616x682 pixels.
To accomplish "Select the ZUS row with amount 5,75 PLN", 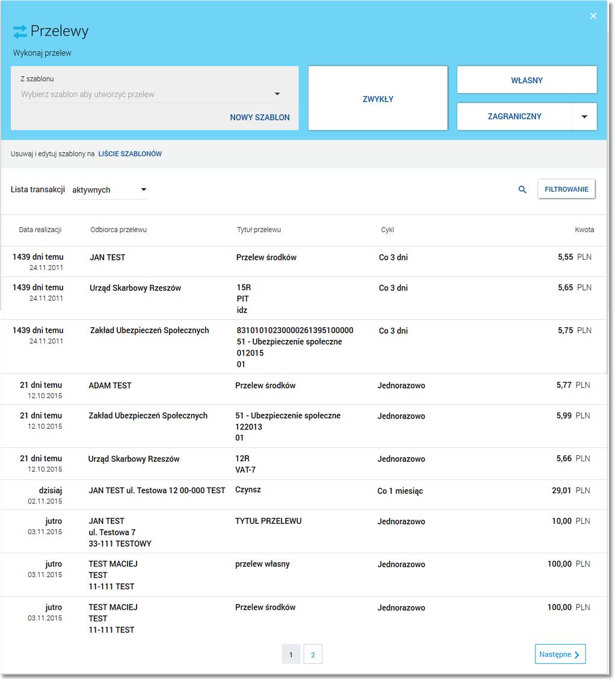I will tap(303, 346).
